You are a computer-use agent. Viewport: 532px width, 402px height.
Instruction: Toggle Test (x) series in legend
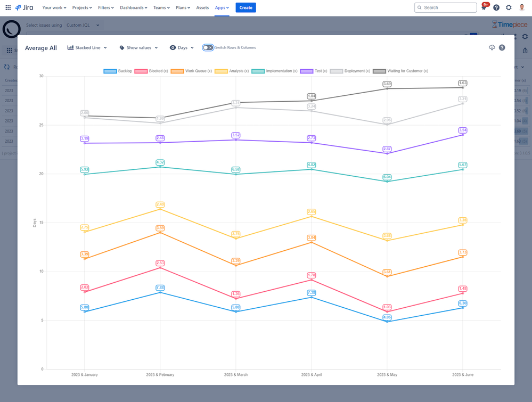pyautogui.click(x=314, y=71)
